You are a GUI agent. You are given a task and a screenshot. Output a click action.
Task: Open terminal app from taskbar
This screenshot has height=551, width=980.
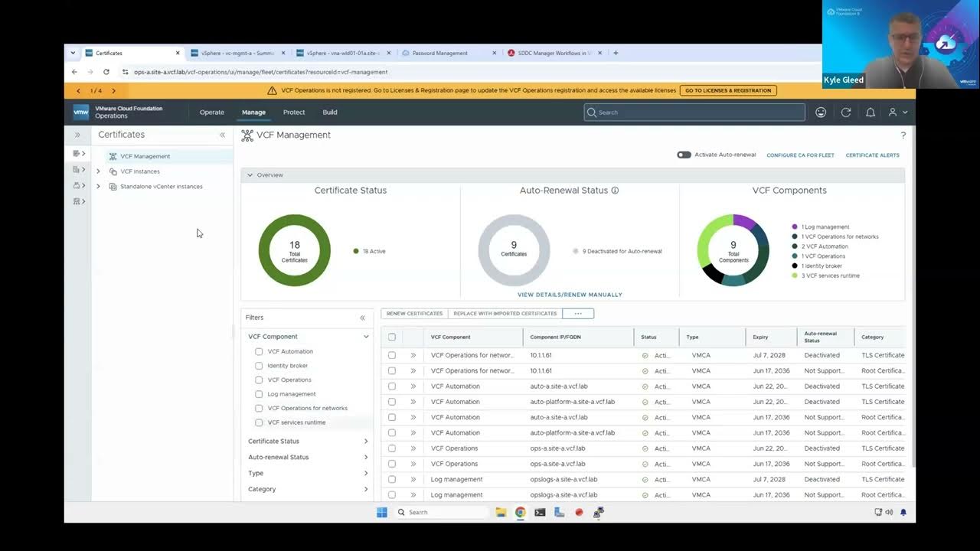(x=540, y=512)
